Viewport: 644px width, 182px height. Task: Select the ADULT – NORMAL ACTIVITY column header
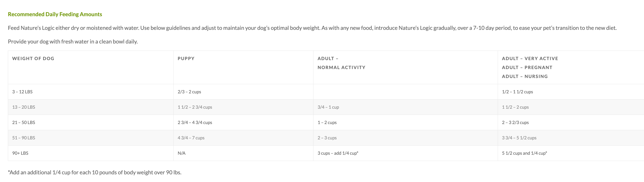pyautogui.click(x=341, y=63)
